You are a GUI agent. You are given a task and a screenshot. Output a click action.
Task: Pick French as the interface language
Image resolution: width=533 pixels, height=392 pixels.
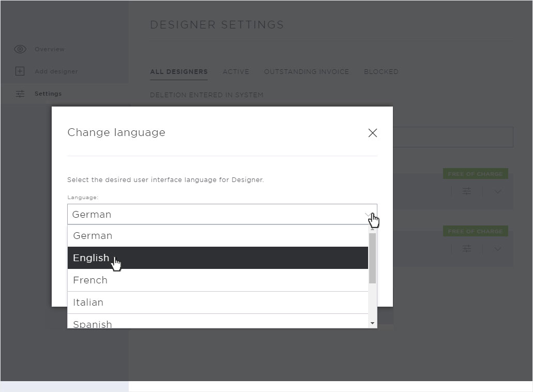tap(218, 280)
